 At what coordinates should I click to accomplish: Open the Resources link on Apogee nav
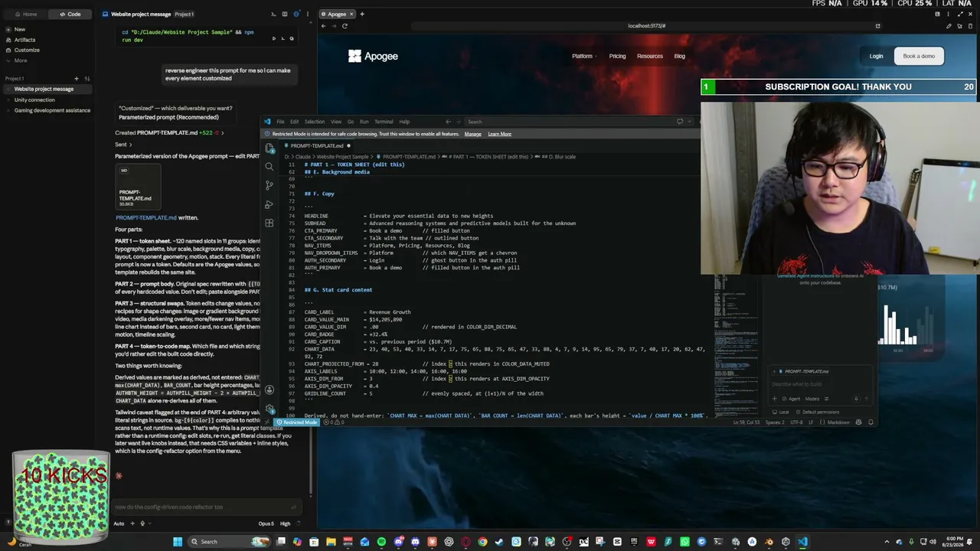[x=650, y=56]
